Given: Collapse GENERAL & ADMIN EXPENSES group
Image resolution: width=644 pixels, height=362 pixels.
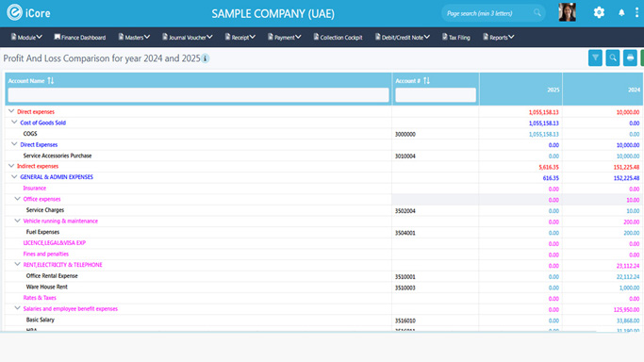Looking at the screenshot, I should tap(14, 176).
